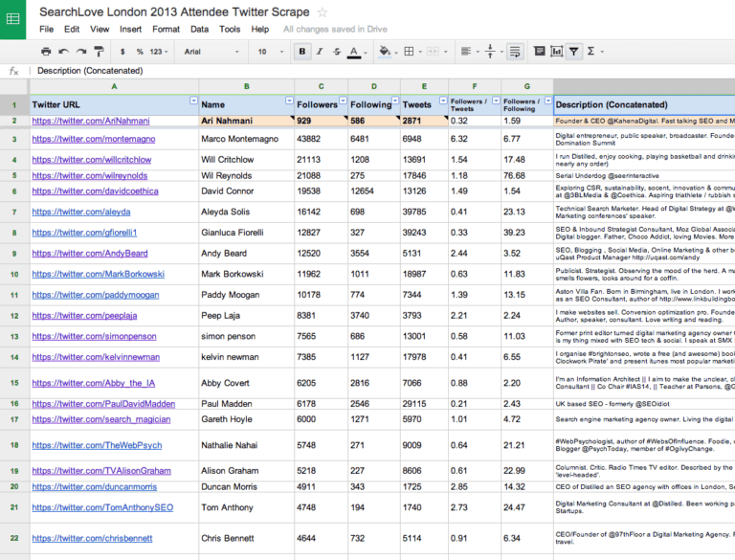Open the aleyda Twitter link
This screenshot has width=735, height=560.
click(x=81, y=212)
